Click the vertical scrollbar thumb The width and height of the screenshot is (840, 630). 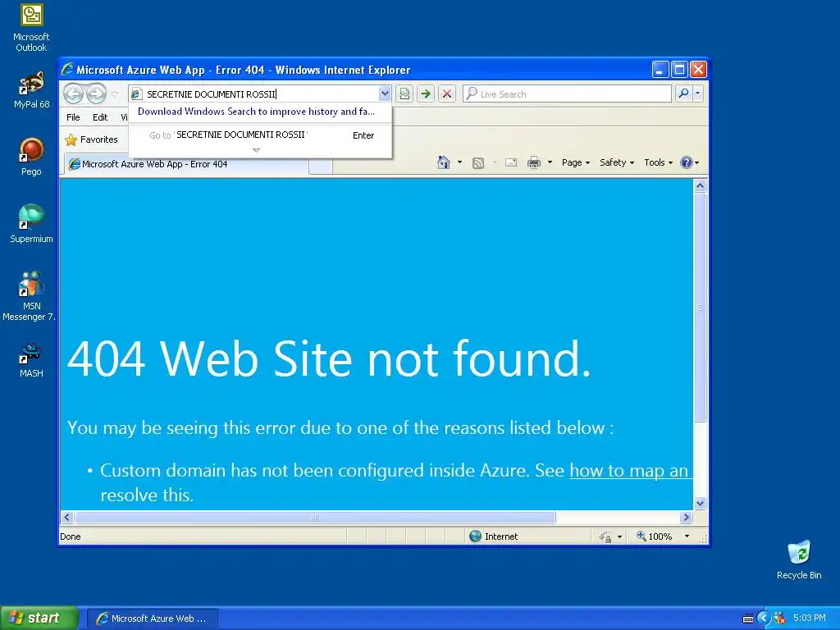click(x=701, y=308)
